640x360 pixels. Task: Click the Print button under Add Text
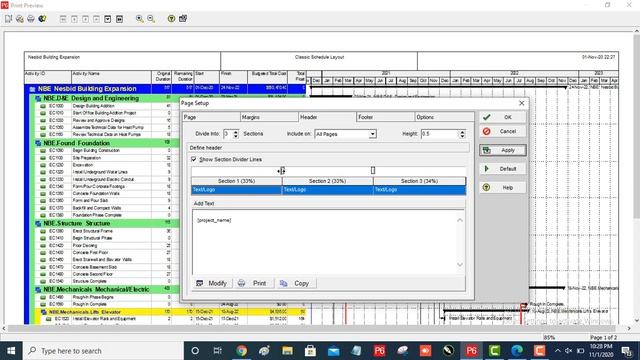[253, 283]
